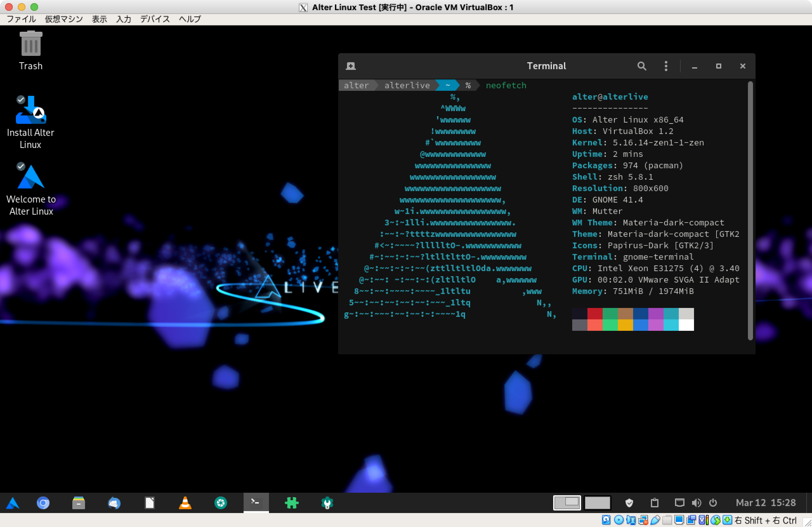The image size is (812, 527).
Task: Open the 仮想マシン menu
Action: point(64,19)
